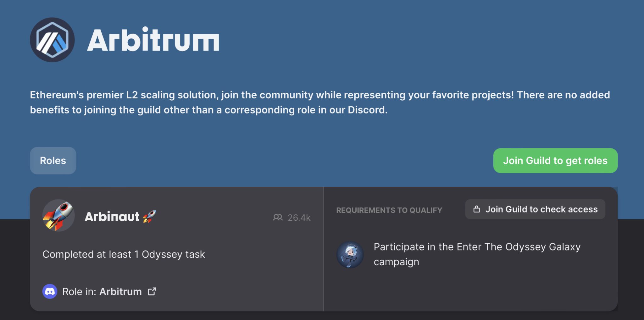Click the lock icon in the check access button
This screenshot has height=320, width=644.
point(477,209)
